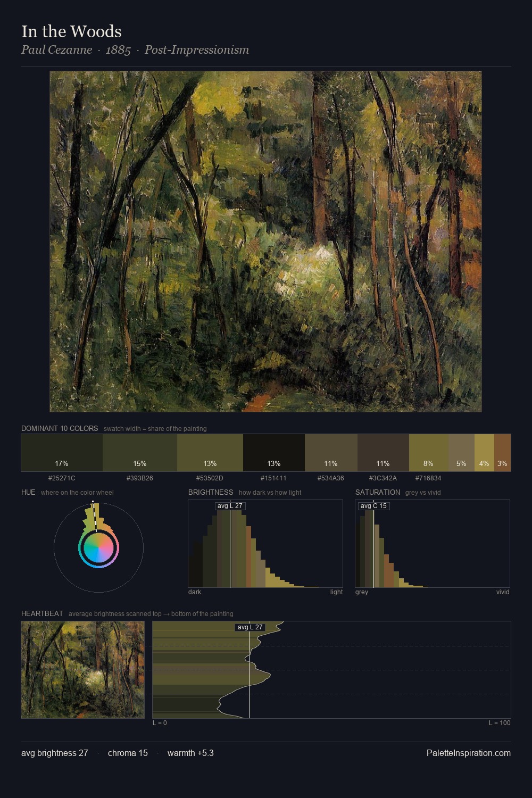Click the 'avg brightness 27' footer stat

[55, 753]
